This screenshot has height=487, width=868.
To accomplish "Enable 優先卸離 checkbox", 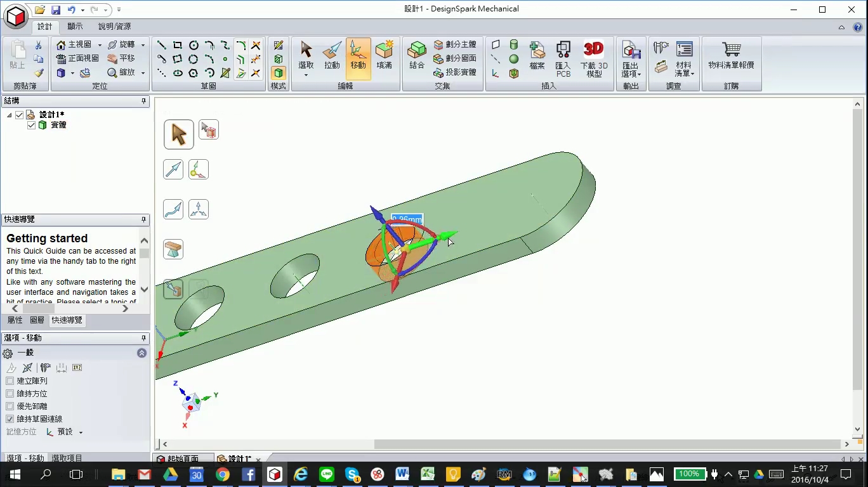I will [10, 406].
